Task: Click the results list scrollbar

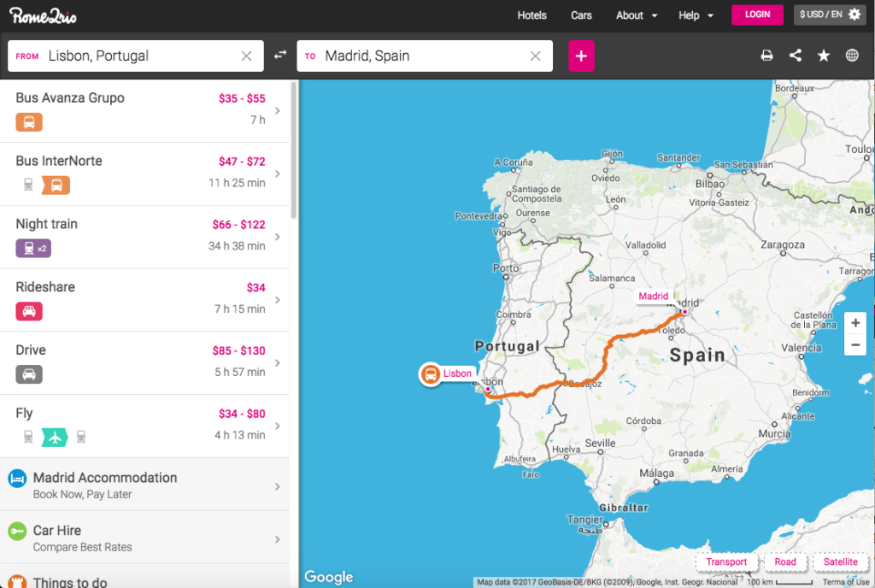Action: point(294,150)
